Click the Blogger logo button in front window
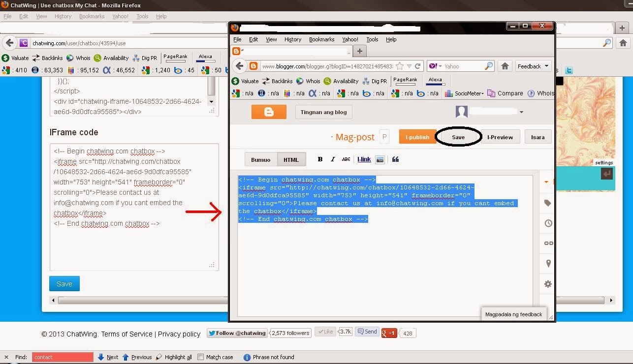Screen dimensions: 633x364 click(269, 112)
